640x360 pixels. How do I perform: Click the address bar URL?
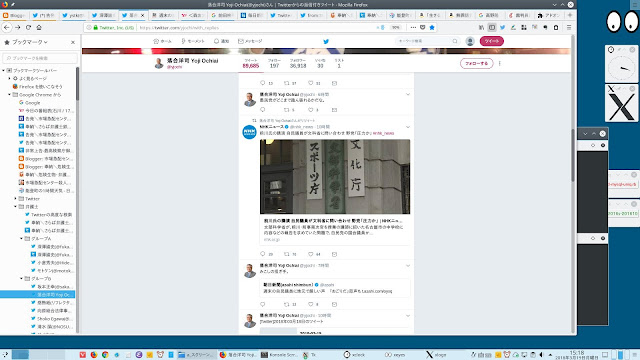coord(180,27)
